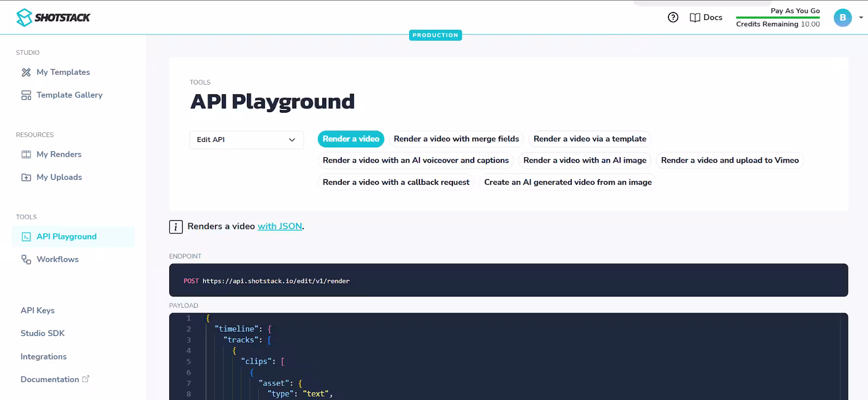This screenshot has width=868, height=400.
Task: Select Render a video via a template
Action: pos(590,139)
